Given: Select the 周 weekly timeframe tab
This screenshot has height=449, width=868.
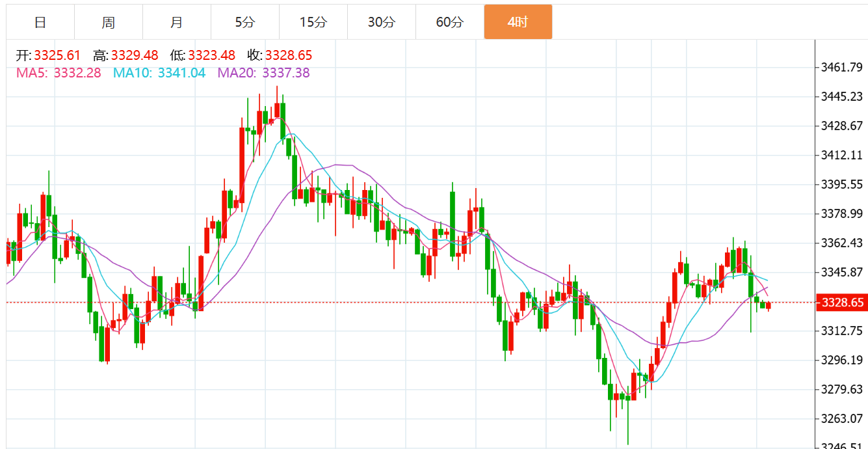Looking at the screenshot, I should click(x=109, y=22).
